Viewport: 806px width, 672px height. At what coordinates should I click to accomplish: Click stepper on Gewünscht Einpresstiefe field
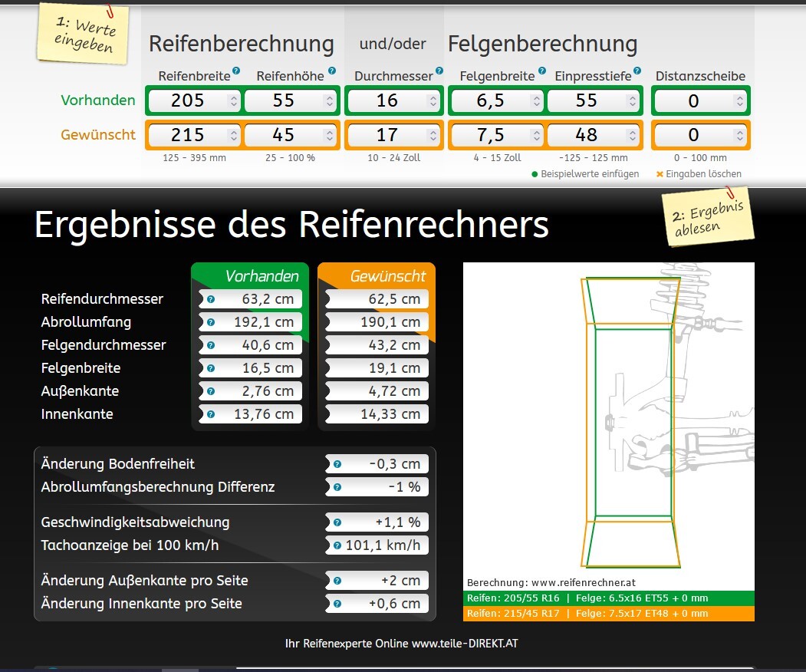pos(632,135)
